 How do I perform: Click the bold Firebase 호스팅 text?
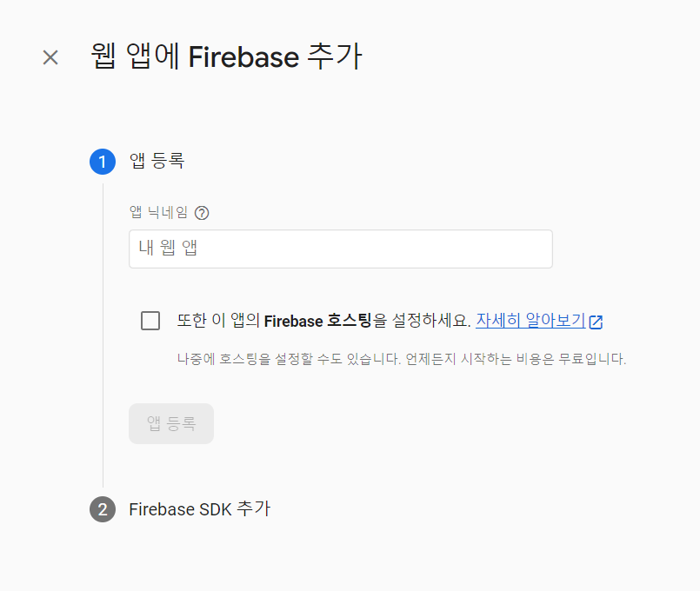(x=317, y=320)
